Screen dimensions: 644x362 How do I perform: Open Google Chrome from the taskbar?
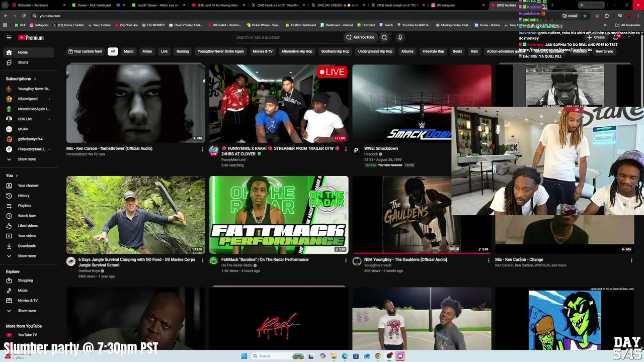click(378, 356)
